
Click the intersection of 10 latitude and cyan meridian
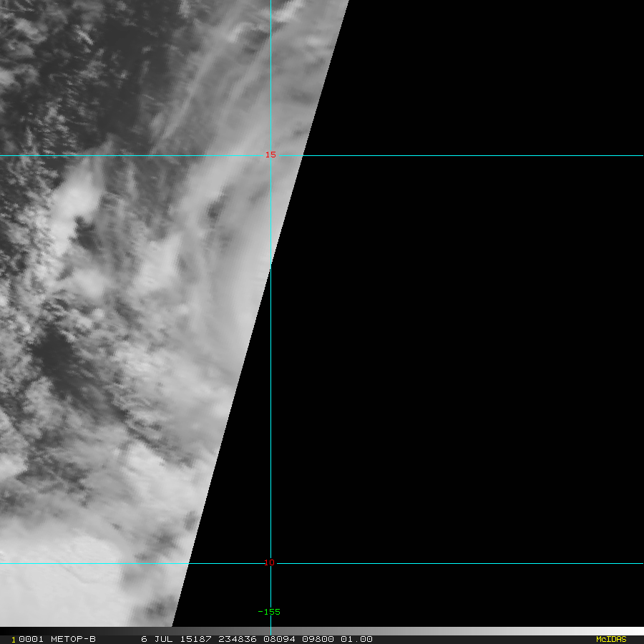click(x=270, y=563)
